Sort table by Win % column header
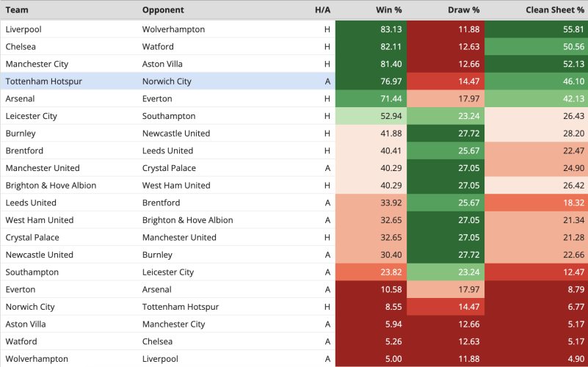 click(x=389, y=10)
